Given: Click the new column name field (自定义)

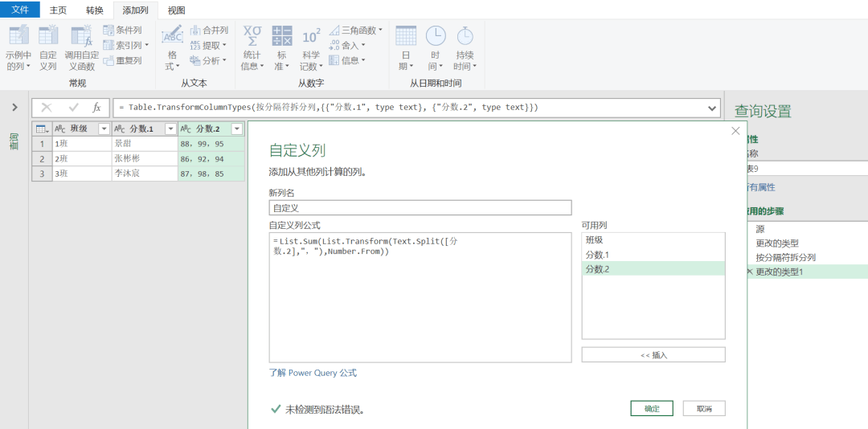Looking at the screenshot, I should pos(420,207).
